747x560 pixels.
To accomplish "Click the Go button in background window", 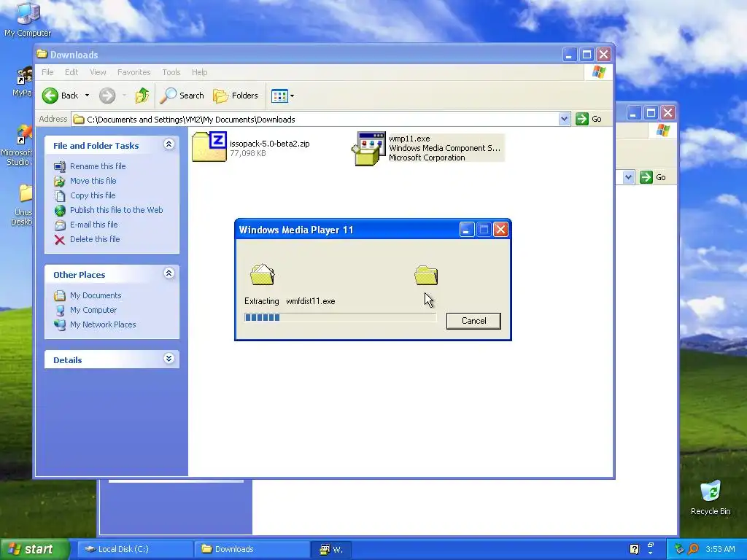I will click(653, 178).
